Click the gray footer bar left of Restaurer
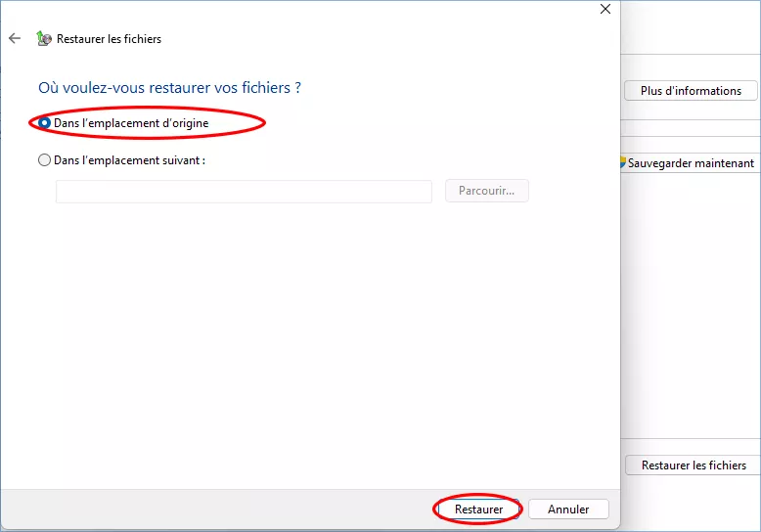761x532 pixels. coord(215,510)
